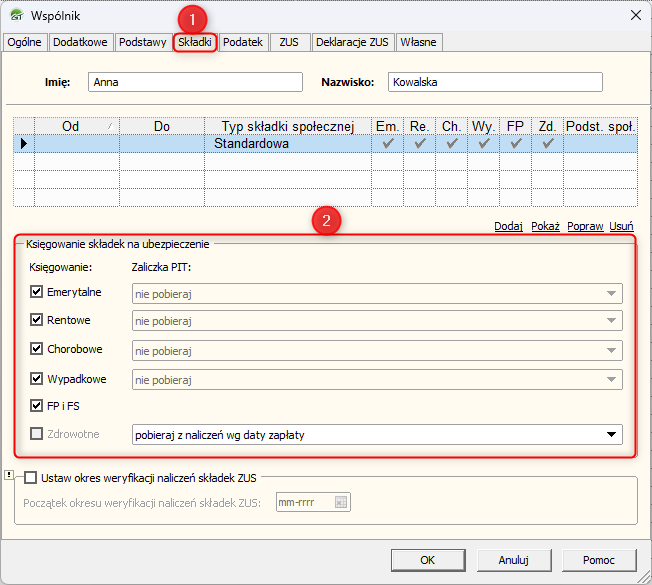Switch to the Podatek tab
Viewport: 652px width, 585px height.
[243, 42]
